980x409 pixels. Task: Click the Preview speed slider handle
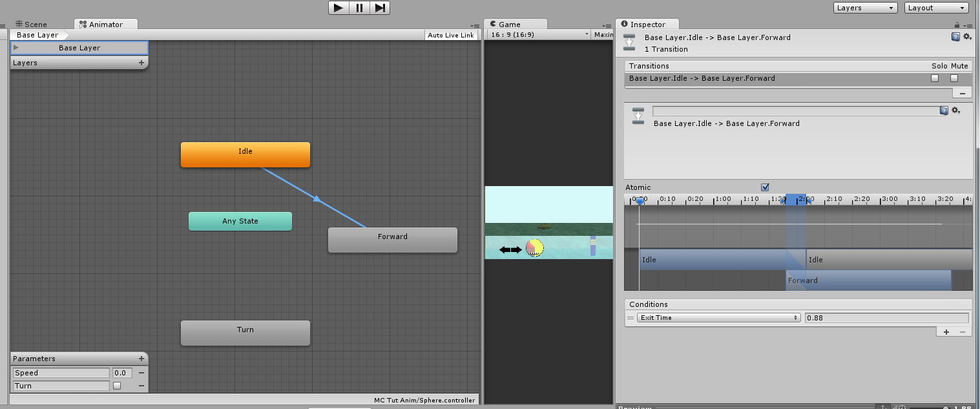click(946, 408)
